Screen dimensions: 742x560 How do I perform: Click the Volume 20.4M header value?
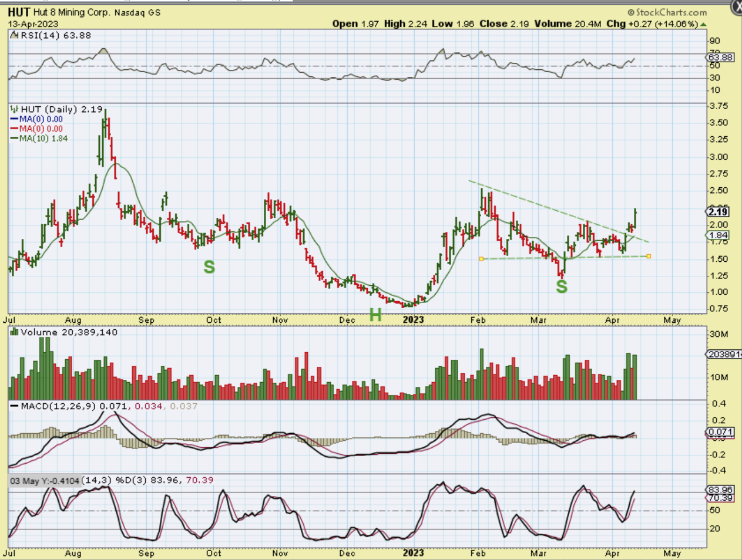point(568,24)
